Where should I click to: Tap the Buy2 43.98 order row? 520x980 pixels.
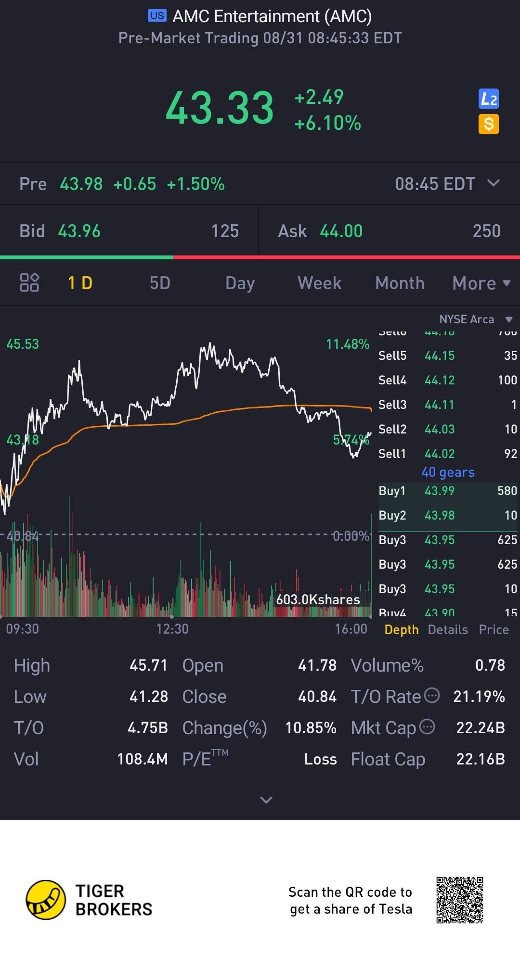point(448,515)
